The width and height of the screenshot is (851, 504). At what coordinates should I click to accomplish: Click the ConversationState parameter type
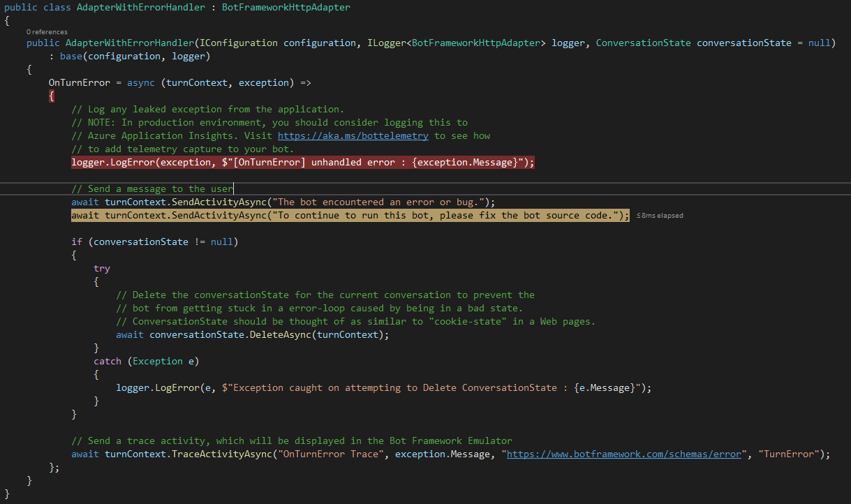click(x=644, y=43)
